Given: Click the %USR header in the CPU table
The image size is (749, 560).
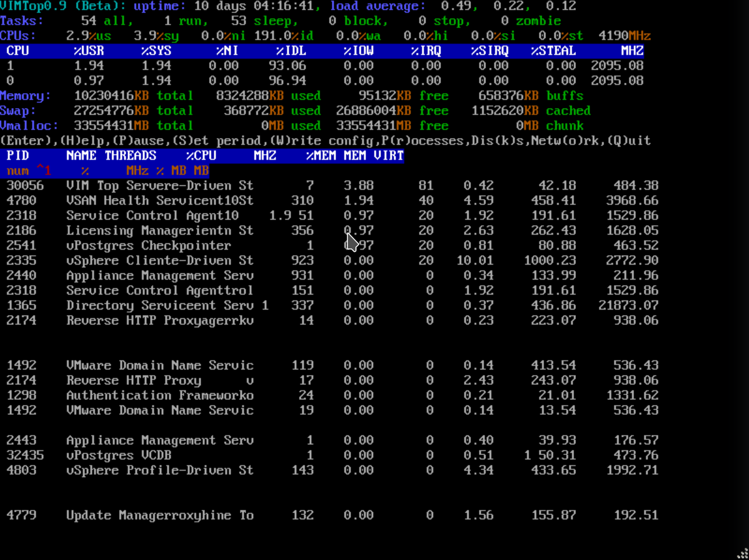Looking at the screenshot, I should [89, 51].
